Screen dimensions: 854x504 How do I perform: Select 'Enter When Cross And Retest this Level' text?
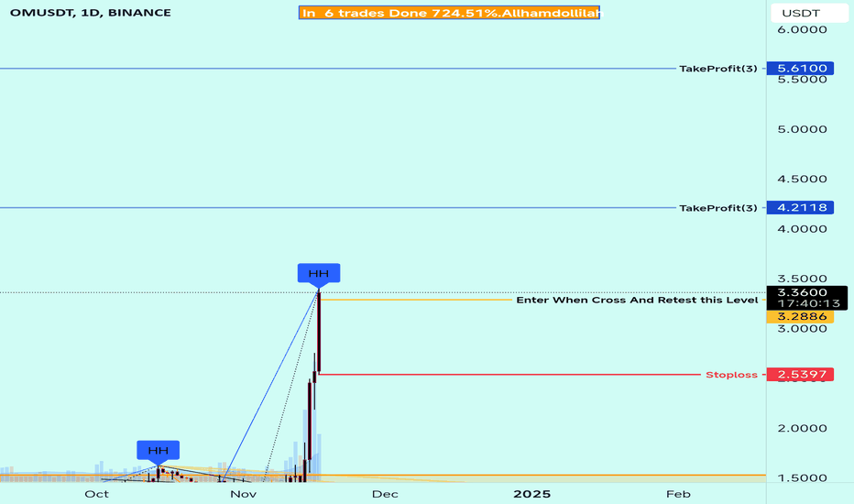coord(637,301)
